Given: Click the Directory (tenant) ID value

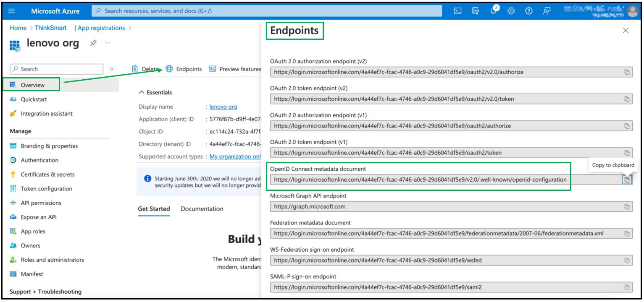Looking at the screenshot, I should (235, 144).
